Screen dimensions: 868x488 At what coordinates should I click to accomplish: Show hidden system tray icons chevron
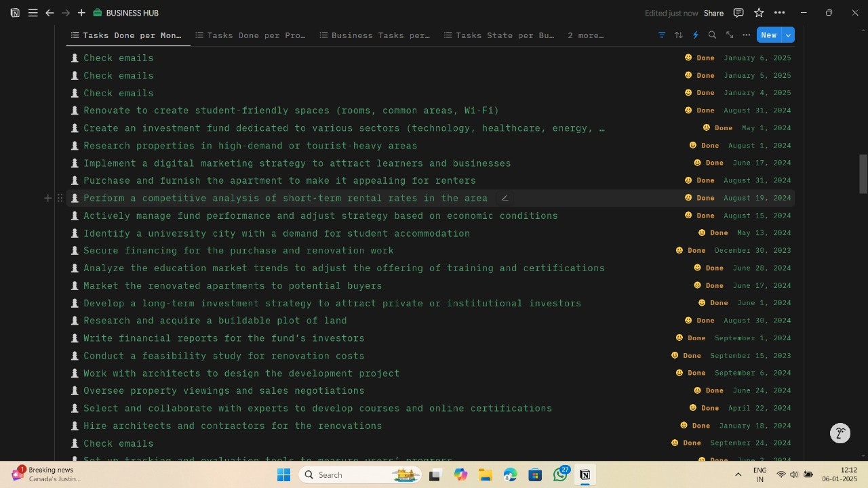(x=738, y=474)
